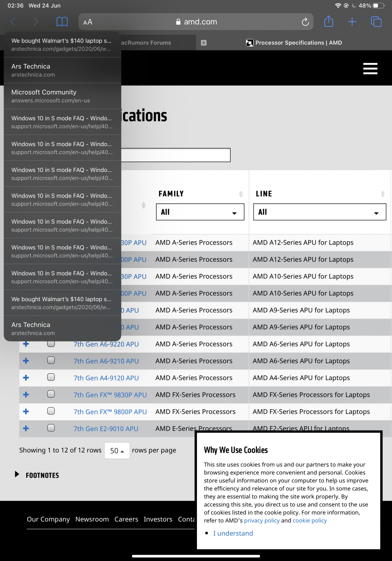Screen dimensions: 392x561
Task: Expand details for 7th Gen FX 9830P APU
Action: pos(26,395)
